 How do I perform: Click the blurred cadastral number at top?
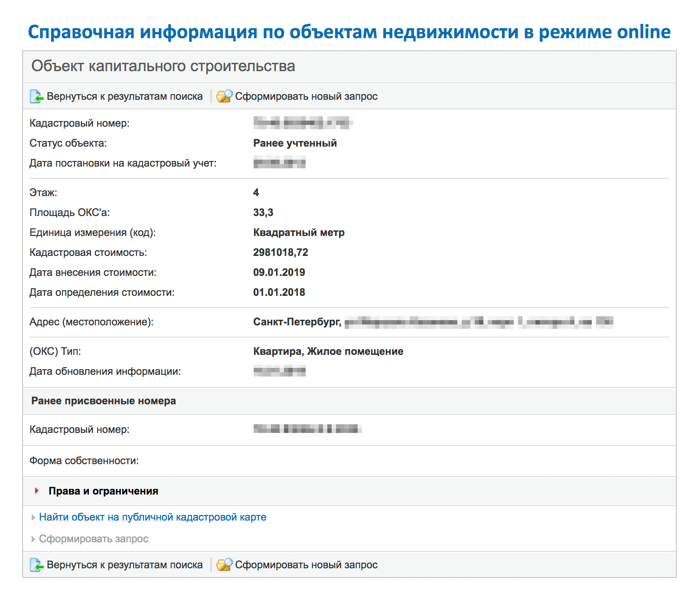303,123
